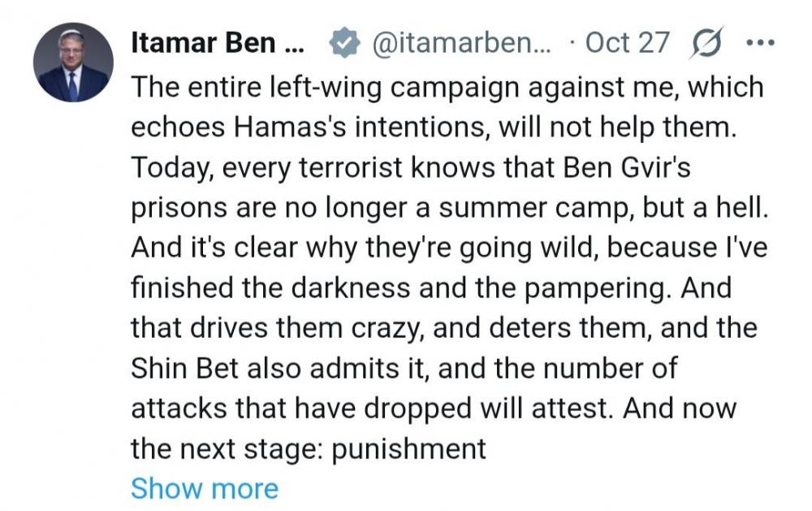Expand the post with Show more
812x511 pixels.
coord(204,488)
